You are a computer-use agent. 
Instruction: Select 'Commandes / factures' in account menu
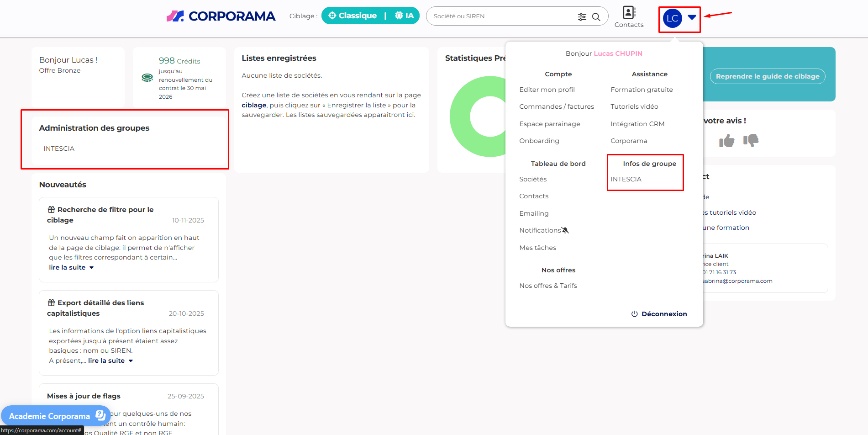coord(556,106)
